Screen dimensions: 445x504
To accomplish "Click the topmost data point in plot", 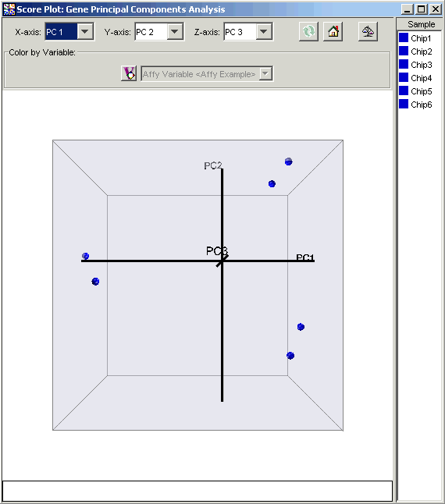I will point(288,161).
